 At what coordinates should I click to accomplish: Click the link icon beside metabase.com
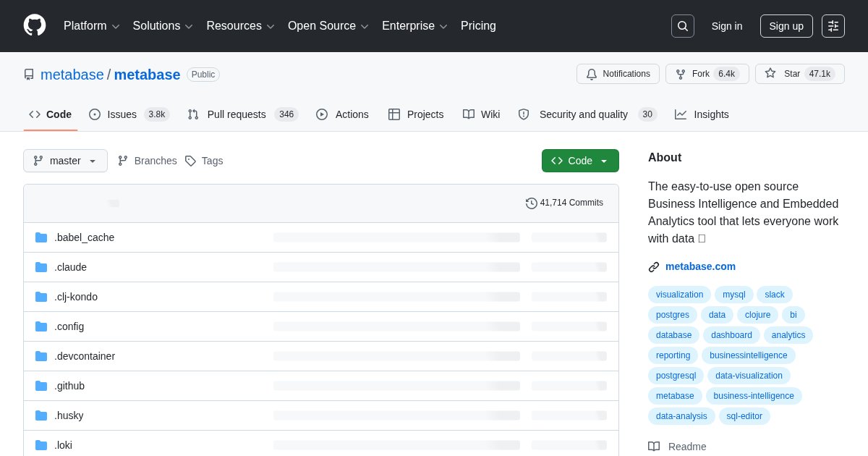[x=654, y=266]
